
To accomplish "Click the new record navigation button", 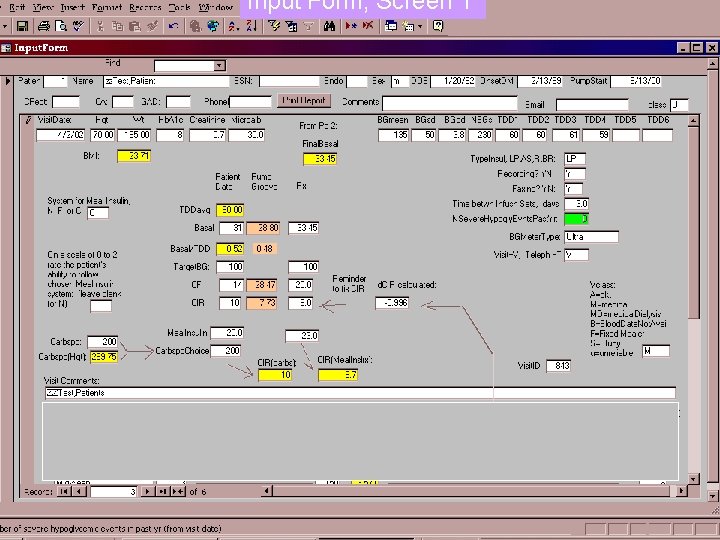I will click(x=178, y=491).
